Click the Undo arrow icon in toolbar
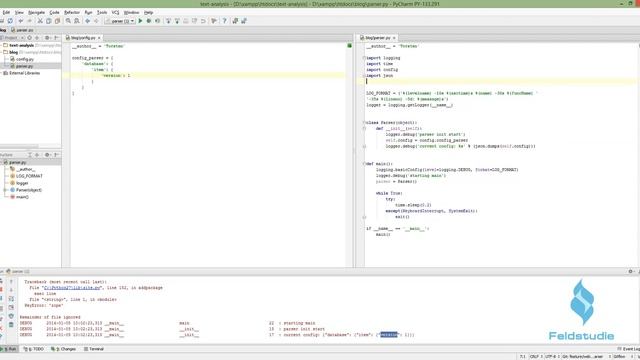Viewport: 640px width, 360px height. click(x=20, y=21)
